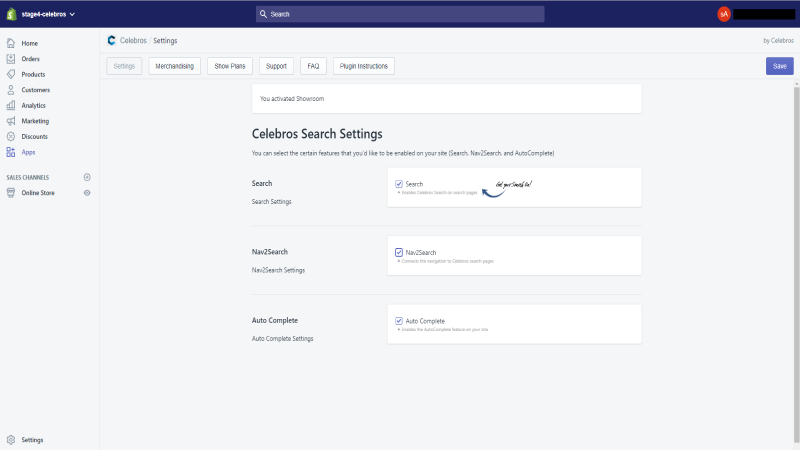Click the Settings gear icon in the sidebar

tap(11, 440)
